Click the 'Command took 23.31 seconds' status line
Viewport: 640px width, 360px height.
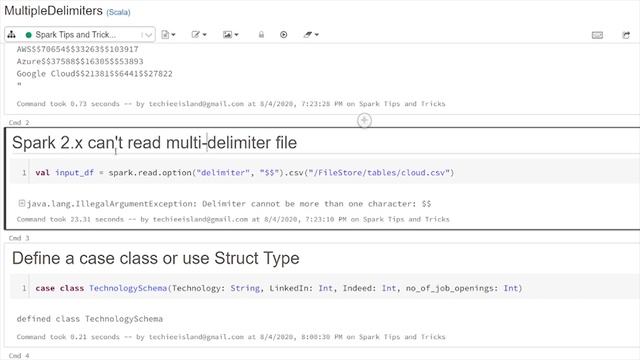(x=233, y=219)
